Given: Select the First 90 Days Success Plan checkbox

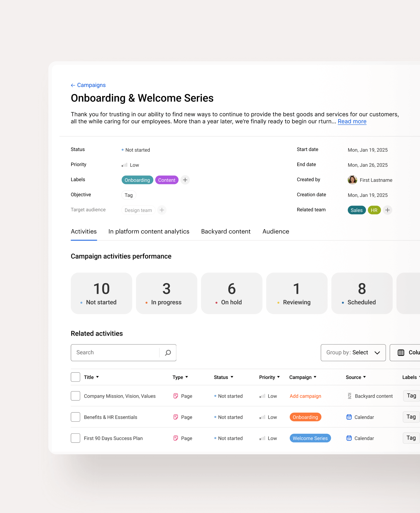Looking at the screenshot, I should point(75,438).
